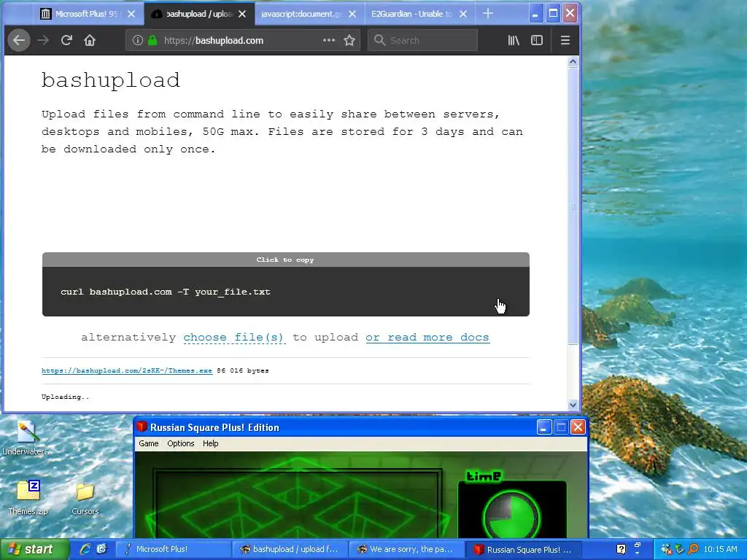Click the Uploading.. status text
747x560 pixels.
coord(65,397)
